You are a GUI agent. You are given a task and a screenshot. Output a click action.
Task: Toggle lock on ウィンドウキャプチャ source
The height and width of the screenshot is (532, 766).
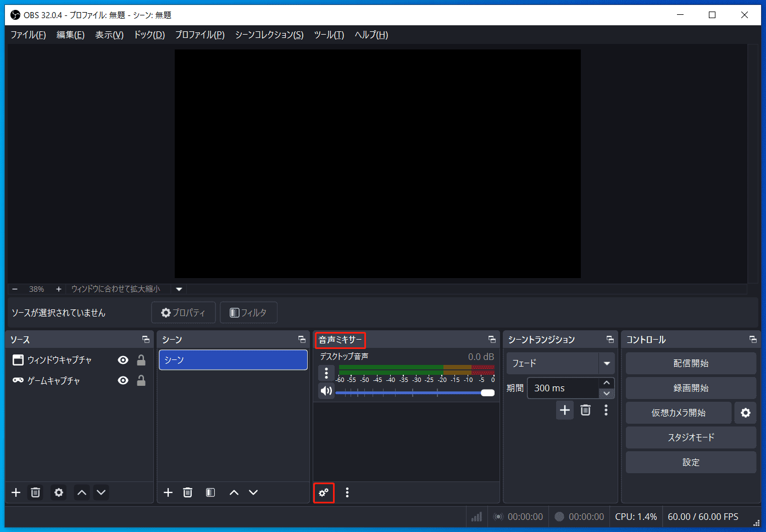(x=141, y=360)
